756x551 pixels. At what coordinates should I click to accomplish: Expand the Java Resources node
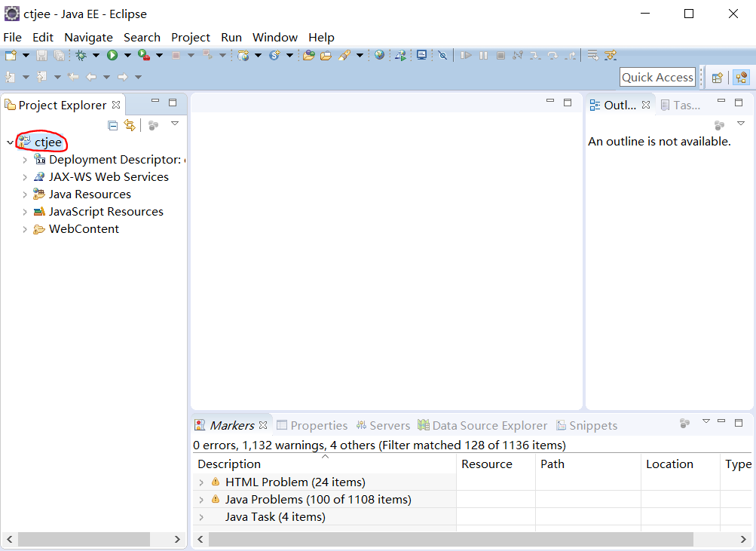pyautogui.click(x=25, y=194)
